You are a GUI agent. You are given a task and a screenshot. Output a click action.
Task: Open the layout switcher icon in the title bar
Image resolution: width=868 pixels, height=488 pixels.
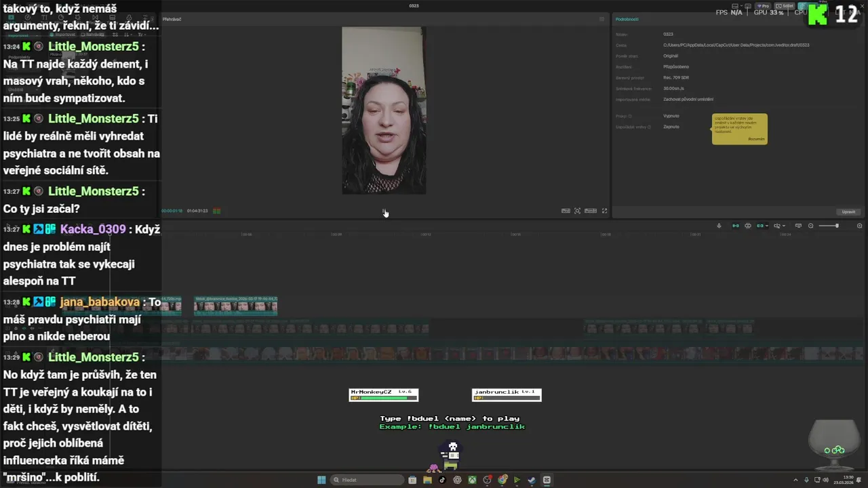[734, 5]
